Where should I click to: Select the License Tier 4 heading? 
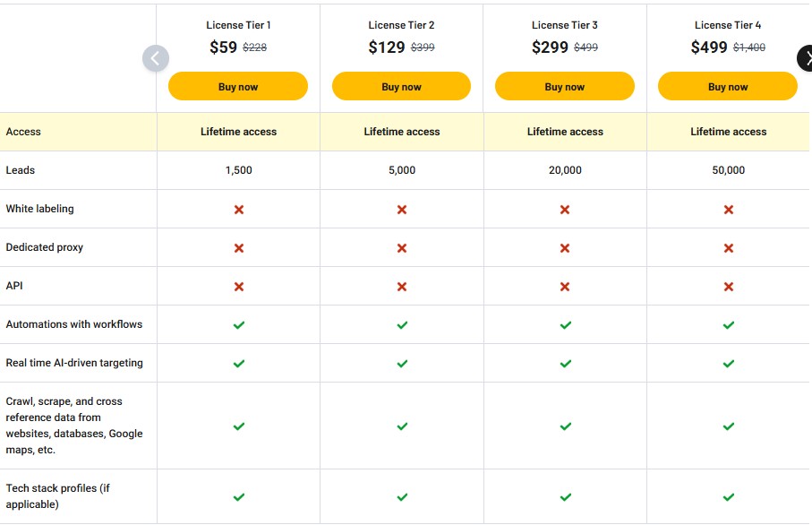(728, 25)
